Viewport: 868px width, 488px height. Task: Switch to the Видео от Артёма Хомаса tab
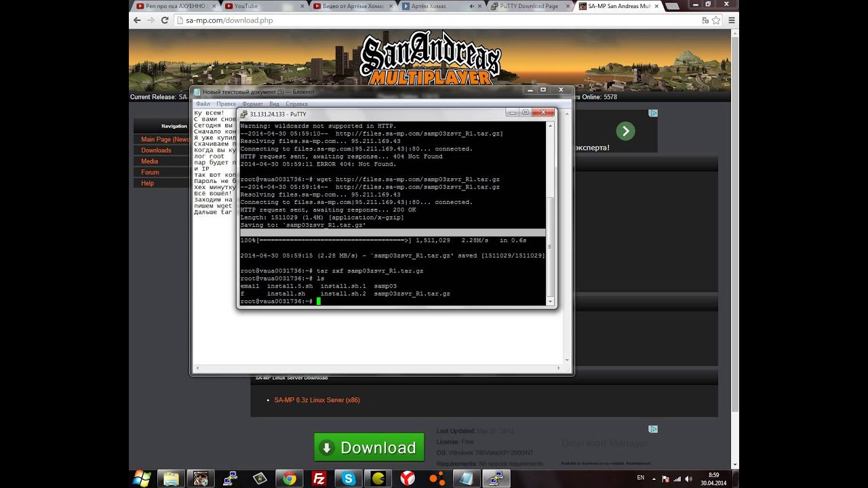point(352,6)
